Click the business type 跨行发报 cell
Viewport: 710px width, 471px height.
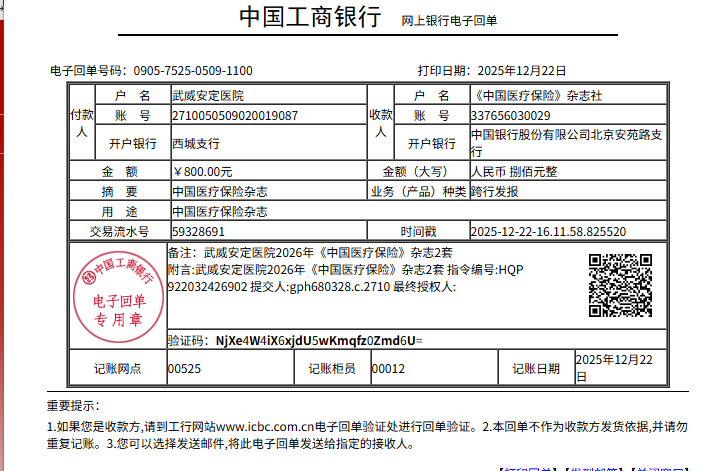pos(494,191)
